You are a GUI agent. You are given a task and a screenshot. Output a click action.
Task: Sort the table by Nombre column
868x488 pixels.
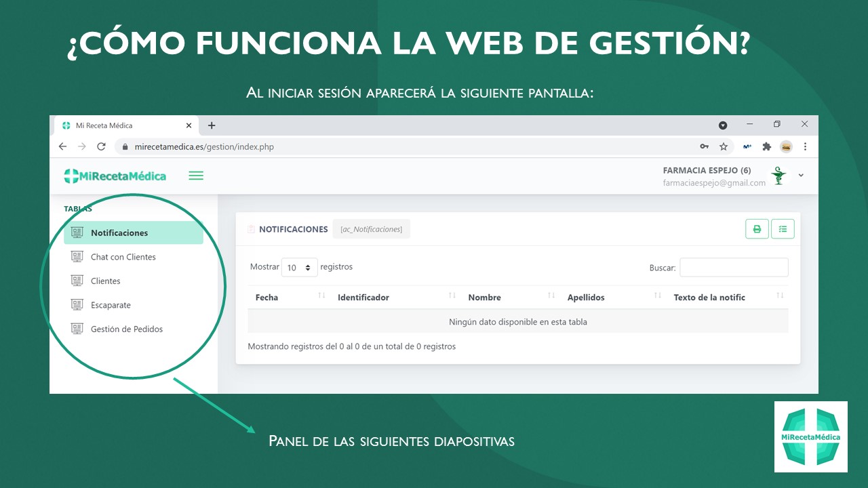pyautogui.click(x=484, y=298)
